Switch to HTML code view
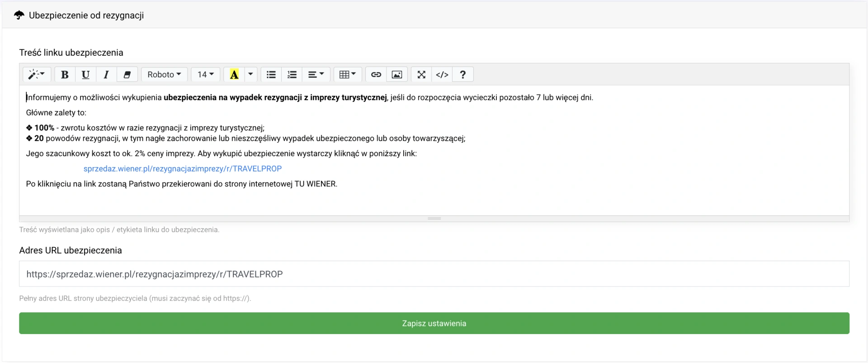This screenshot has width=868, height=363. pyautogui.click(x=442, y=75)
